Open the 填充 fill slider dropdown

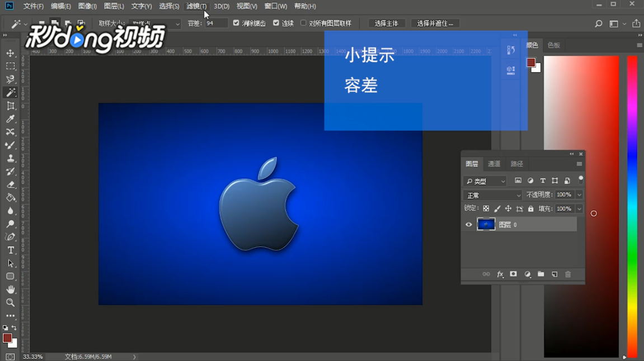click(x=580, y=209)
